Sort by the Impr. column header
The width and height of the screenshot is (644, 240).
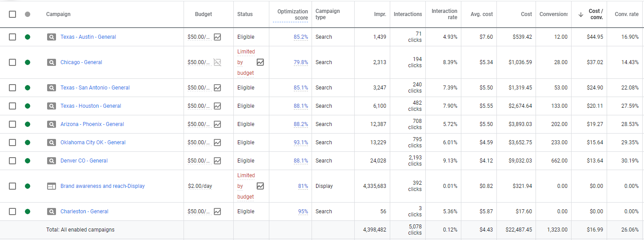380,14
